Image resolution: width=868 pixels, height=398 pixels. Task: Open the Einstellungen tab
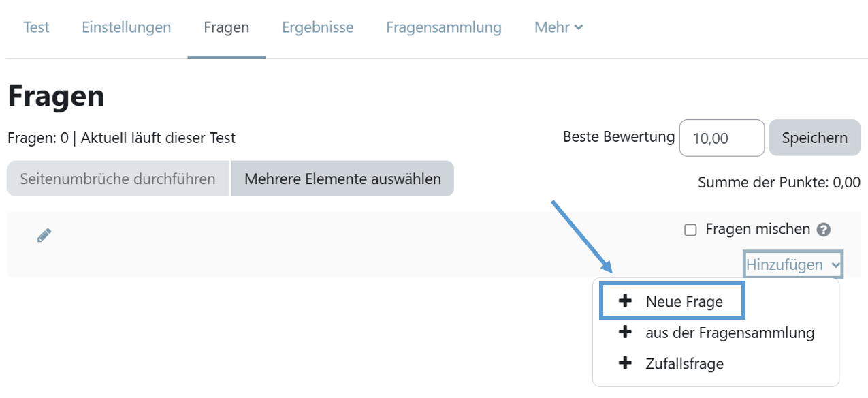(x=127, y=28)
